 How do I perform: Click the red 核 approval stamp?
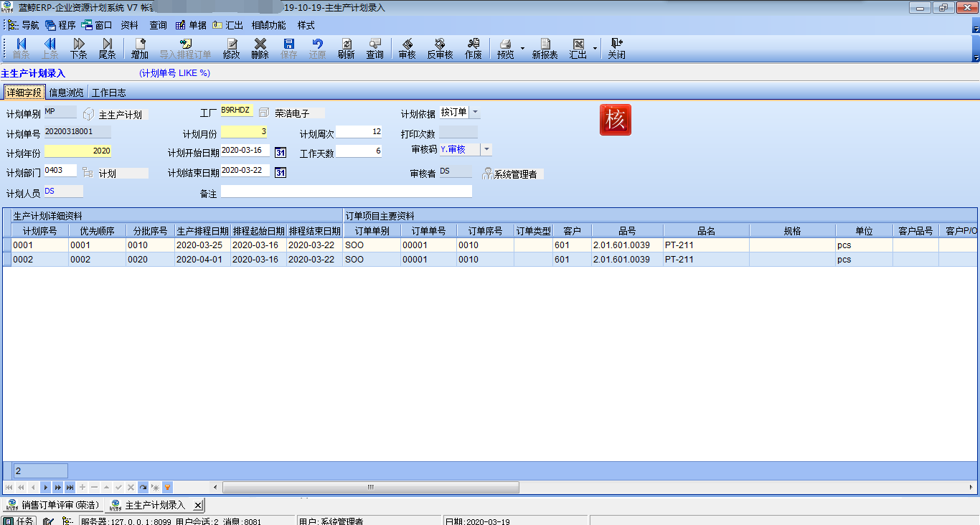616,120
